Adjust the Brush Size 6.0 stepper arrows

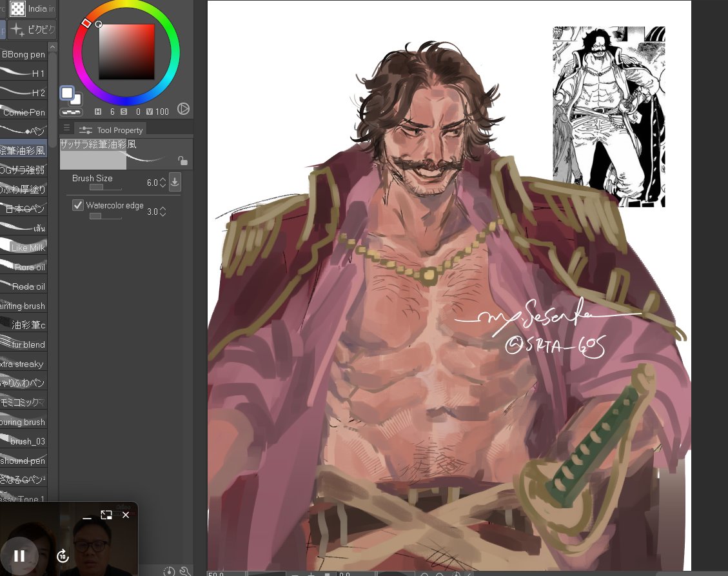coord(162,183)
